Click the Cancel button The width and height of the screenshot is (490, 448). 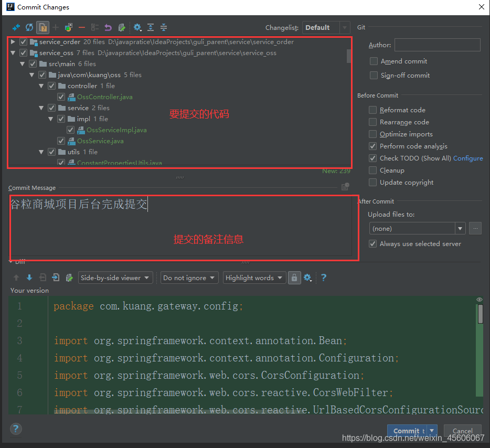point(463,431)
